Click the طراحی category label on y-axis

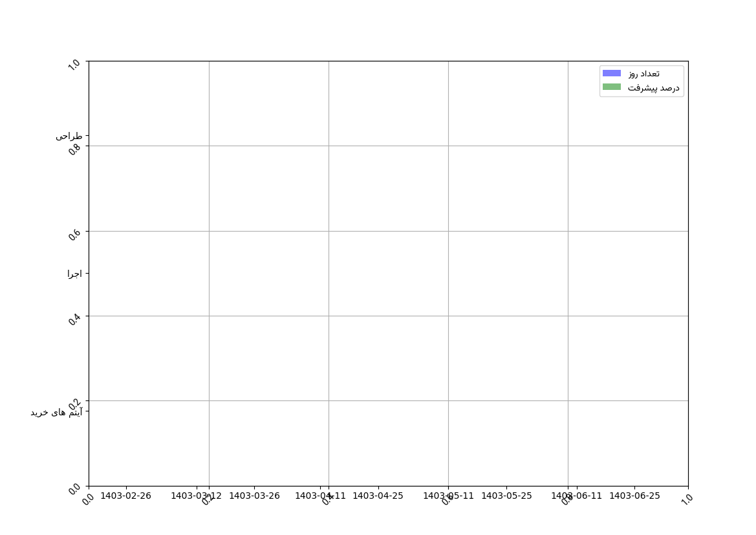(x=69, y=136)
